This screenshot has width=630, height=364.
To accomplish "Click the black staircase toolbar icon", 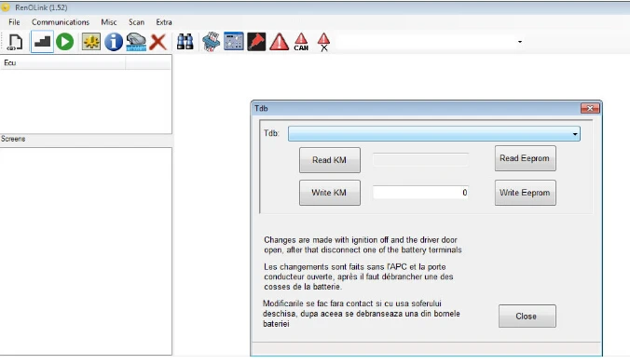I will point(42,42).
